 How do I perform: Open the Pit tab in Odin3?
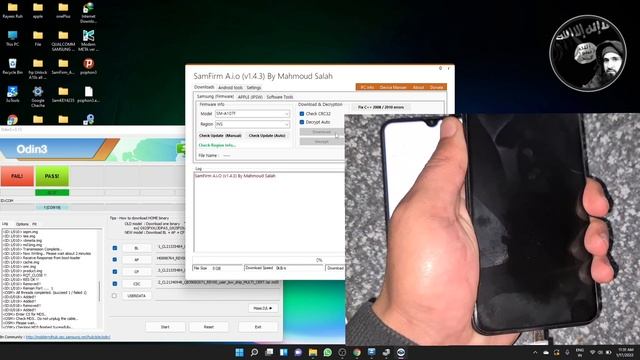click(x=34, y=224)
